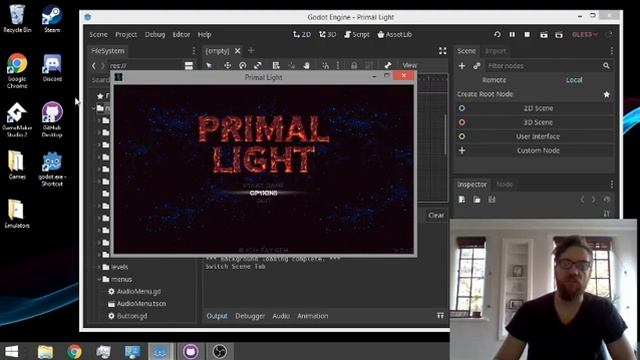Close the [empty] scene tab
The image size is (640, 360).
[237, 51]
